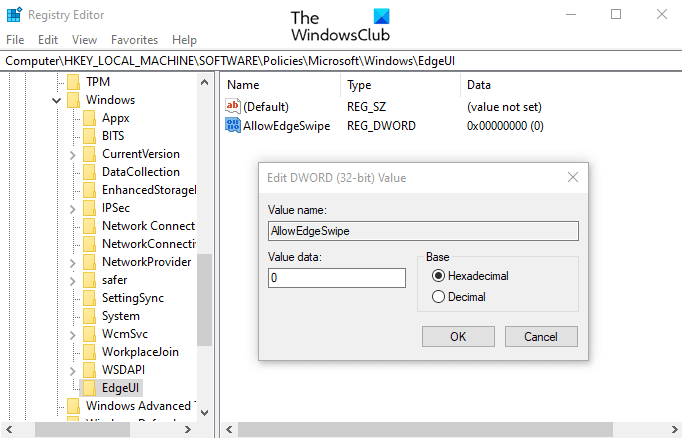Click tree pane vertical scrollbar down arrow
The width and height of the screenshot is (682, 438).
pyautogui.click(x=204, y=413)
